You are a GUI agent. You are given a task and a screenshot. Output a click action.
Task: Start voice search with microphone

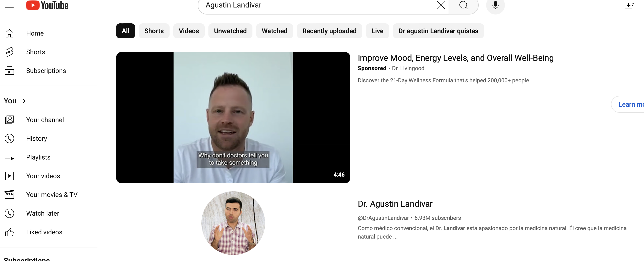pyautogui.click(x=495, y=5)
